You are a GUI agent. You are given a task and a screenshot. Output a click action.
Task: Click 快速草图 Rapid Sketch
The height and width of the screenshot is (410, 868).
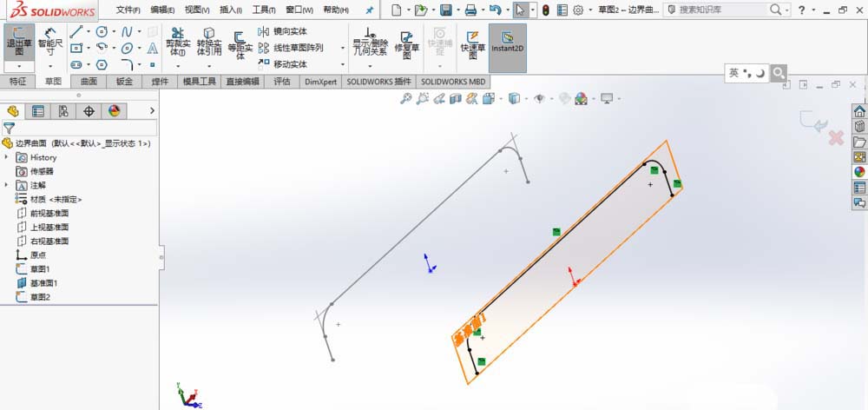coord(473,45)
